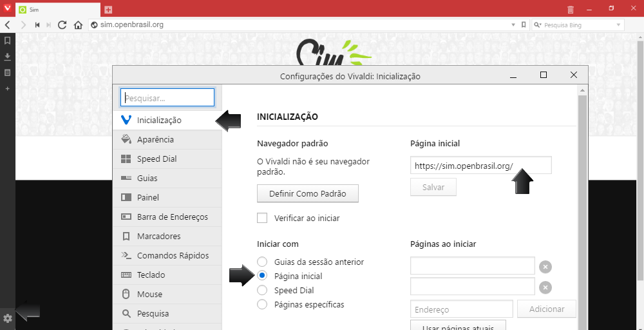Viewport: 644px width, 330px height.
Task: Click Definir Como Padrão button
Action: pyautogui.click(x=308, y=193)
